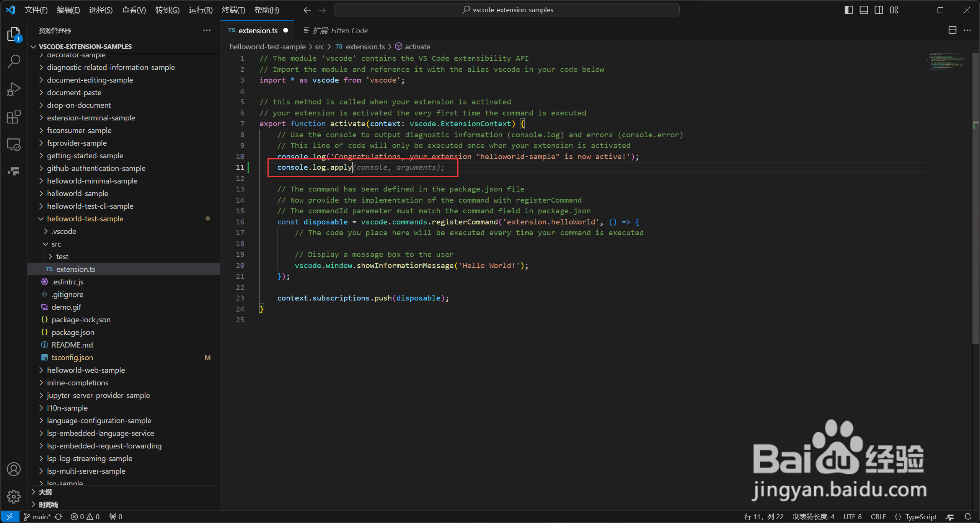Screen dimensions: 980x523
Task: Open the errors and warnings counter
Action: pos(85,517)
